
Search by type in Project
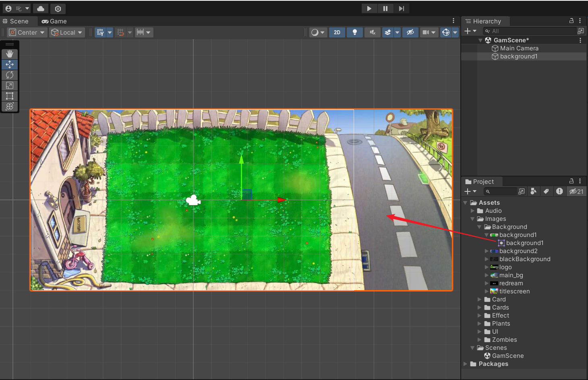click(x=534, y=191)
